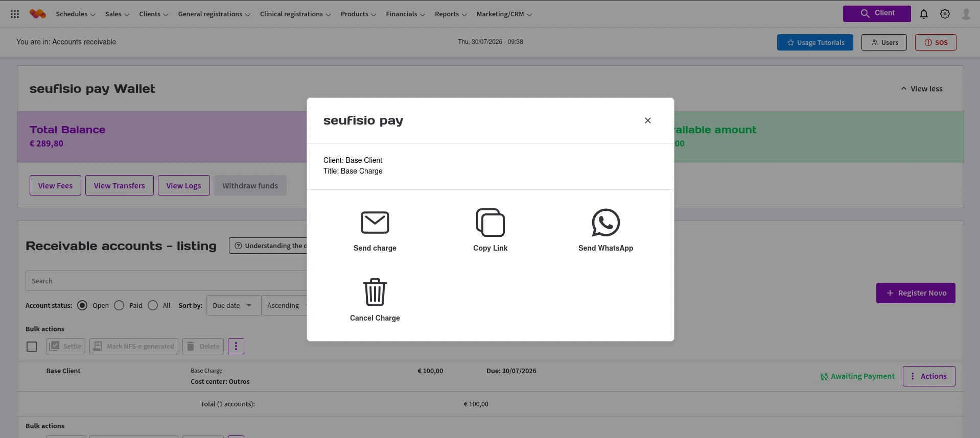Open bulk actions three-dots menu
Image resolution: width=980 pixels, height=438 pixels.
[236, 346]
